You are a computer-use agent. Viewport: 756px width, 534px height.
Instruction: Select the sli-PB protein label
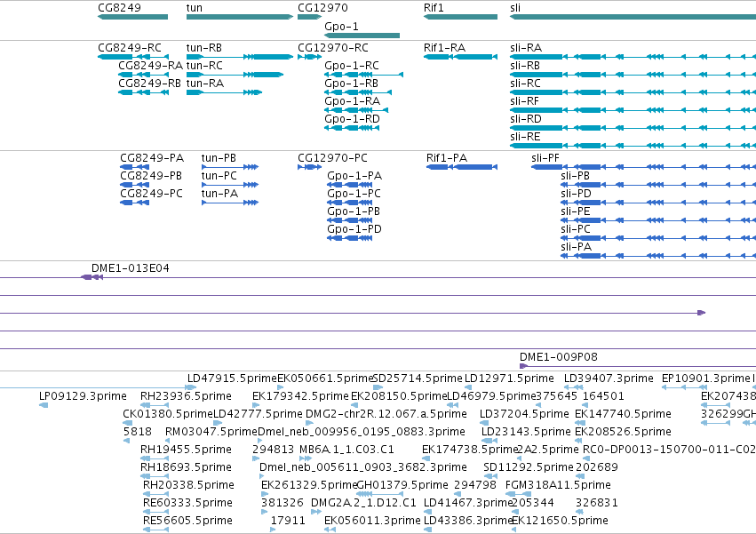[575, 176]
